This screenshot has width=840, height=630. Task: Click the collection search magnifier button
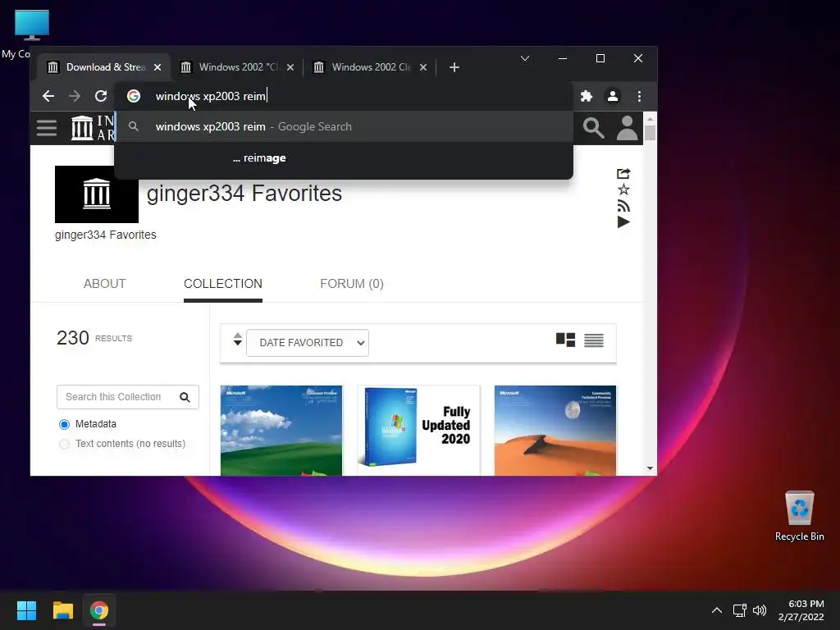(185, 397)
